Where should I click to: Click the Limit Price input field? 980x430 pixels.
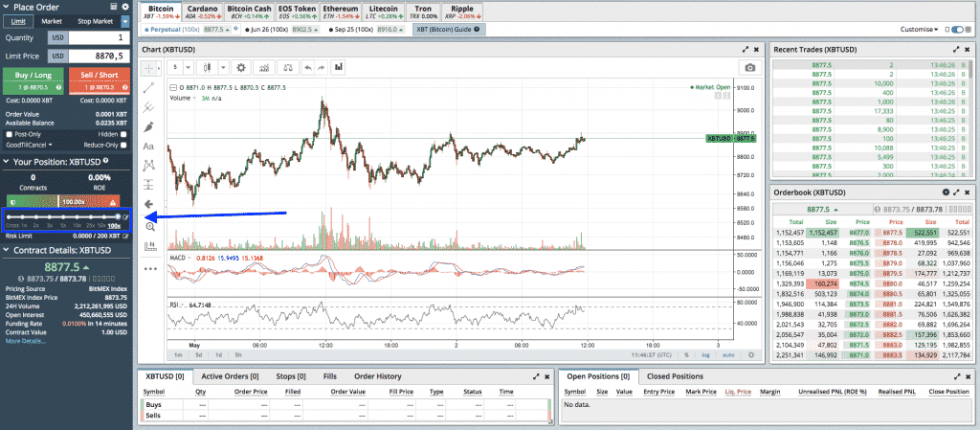pos(99,57)
